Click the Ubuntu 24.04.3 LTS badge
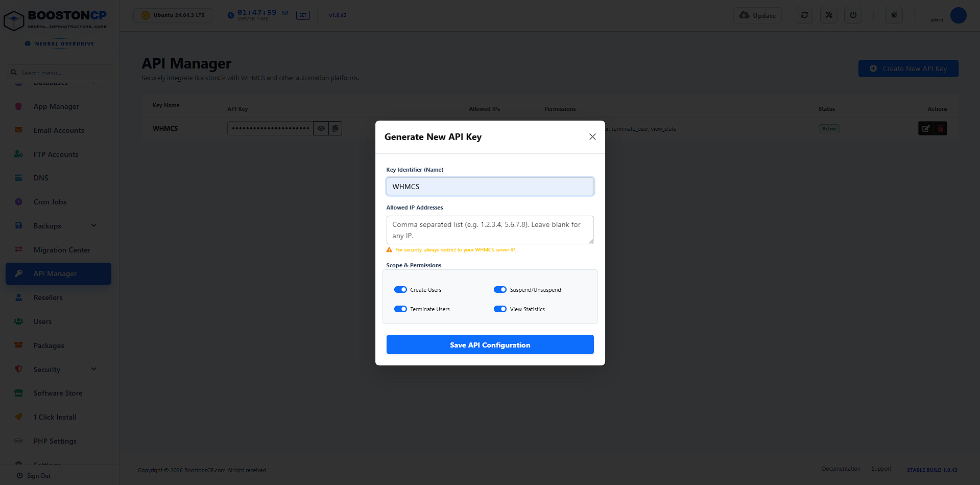The height and width of the screenshot is (485, 980). [173, 15]
